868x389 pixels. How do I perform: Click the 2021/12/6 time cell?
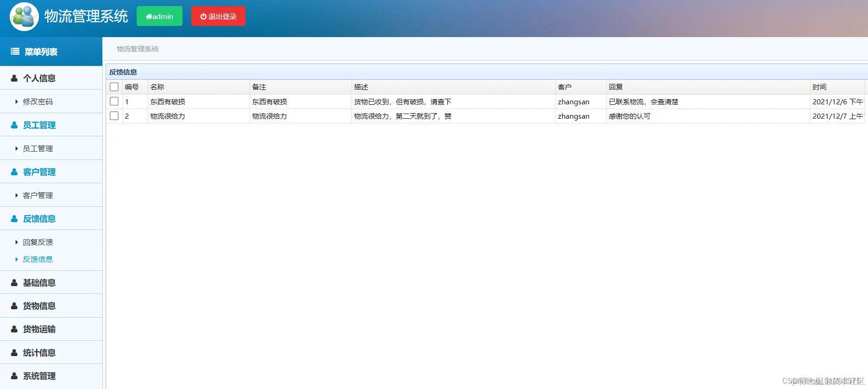[838, 102]
